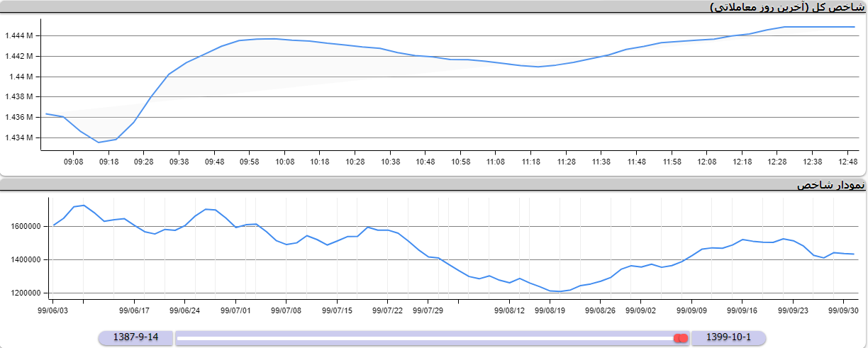
Task: Select the شاخص کل panel header
Action: click(x=787, y=7)
